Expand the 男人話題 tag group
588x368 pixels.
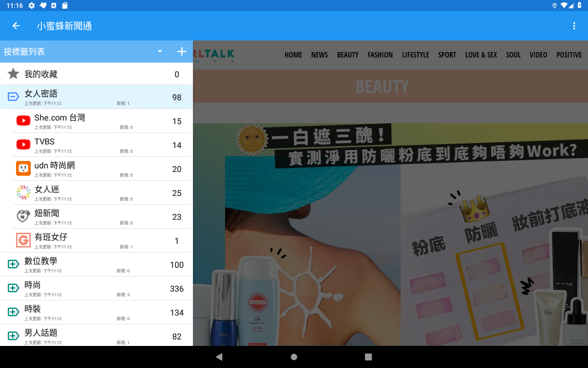click(x=13, y=336)
